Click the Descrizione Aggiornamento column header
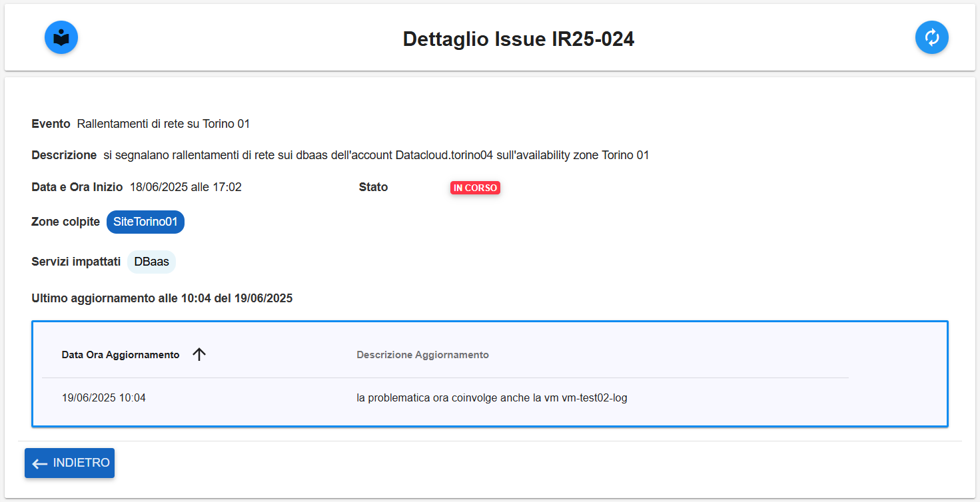980x502 pixels. coord(422,355)
